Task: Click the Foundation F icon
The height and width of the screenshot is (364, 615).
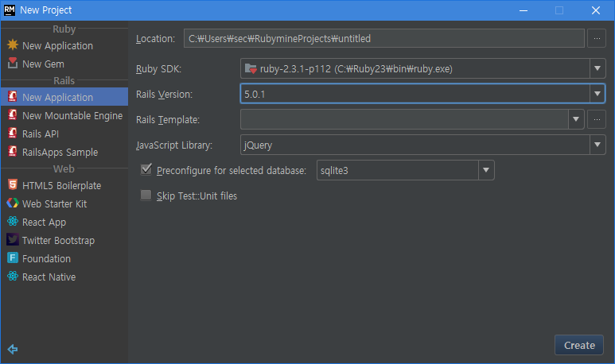Action: pos(13,258)
